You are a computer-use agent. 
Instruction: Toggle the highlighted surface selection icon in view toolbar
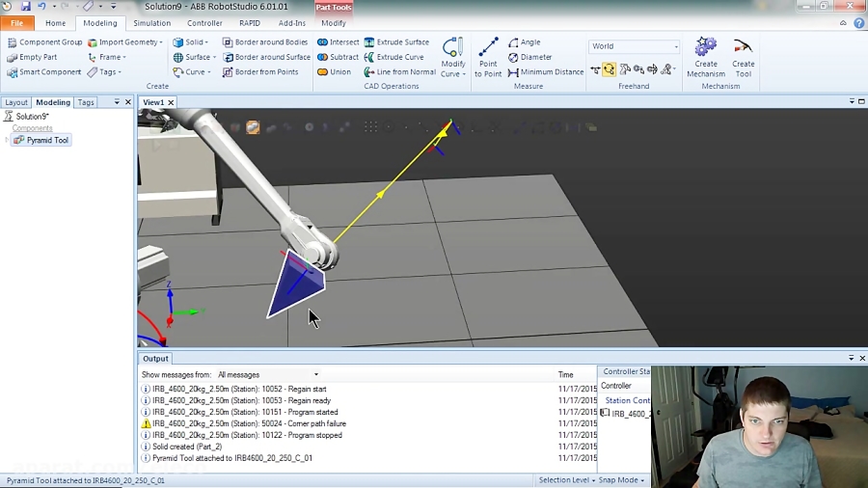point(253,127)
